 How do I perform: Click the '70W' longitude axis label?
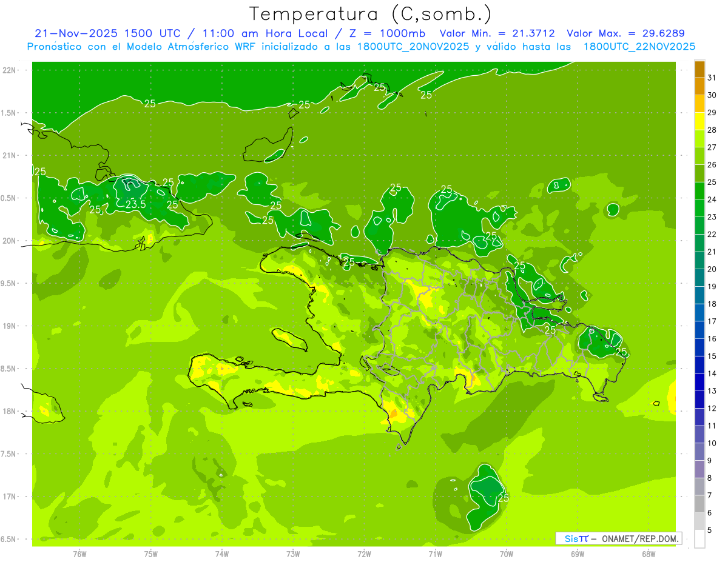[507, 554]
